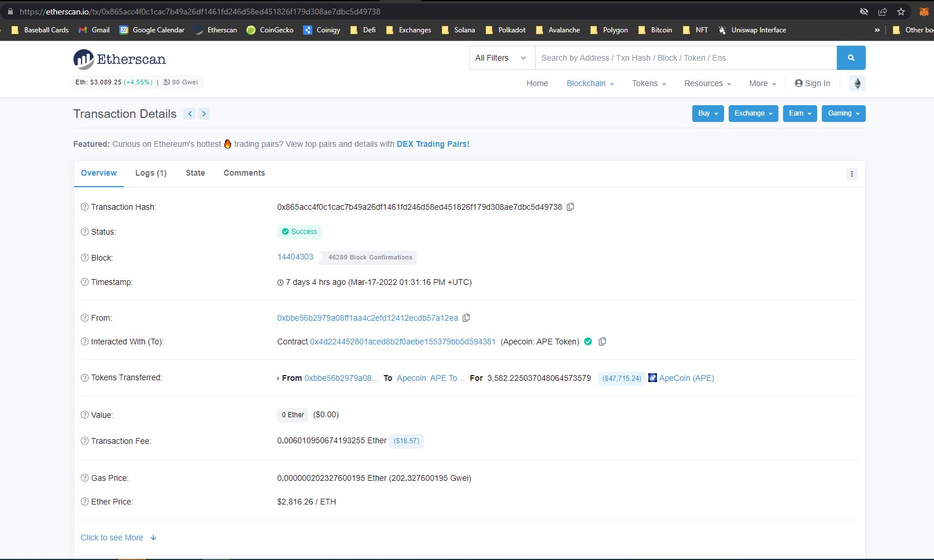Click help icon beside Ether Price

click(x=84, y=502)
